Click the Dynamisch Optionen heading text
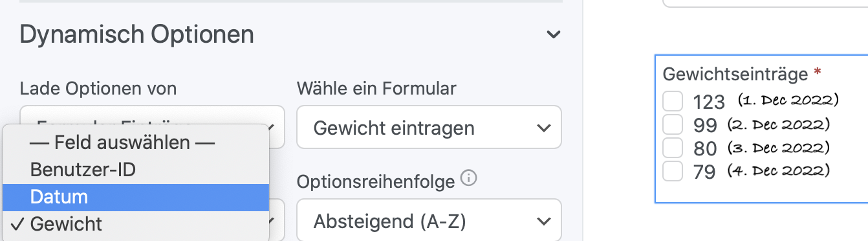868x241 pixels. pyautogui.click(x=136, y=34)
